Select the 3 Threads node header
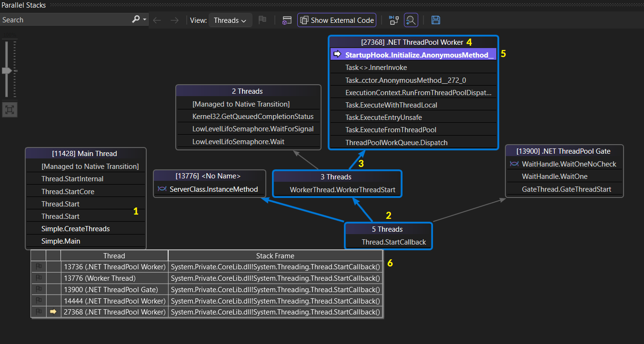 tap(336, 177)
